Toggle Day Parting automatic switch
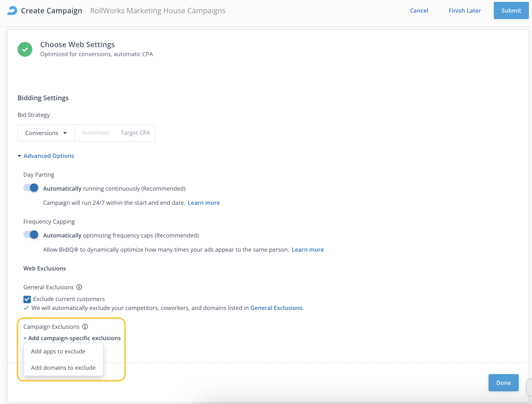The width and height of the screenshot is (532, 404). click(31, 188)
